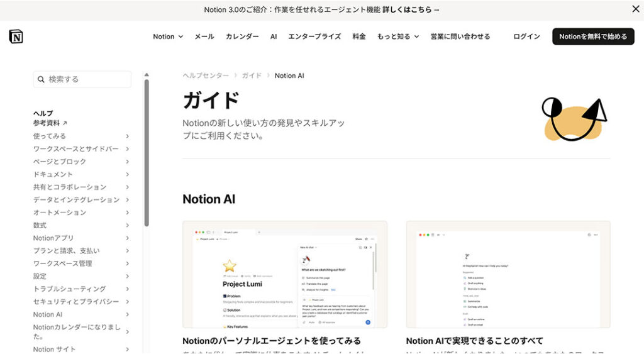This screenshot has width=644, height=354.
Task: Expand the 共有とコラボレーション section
Action: click(x=127, y=187)
